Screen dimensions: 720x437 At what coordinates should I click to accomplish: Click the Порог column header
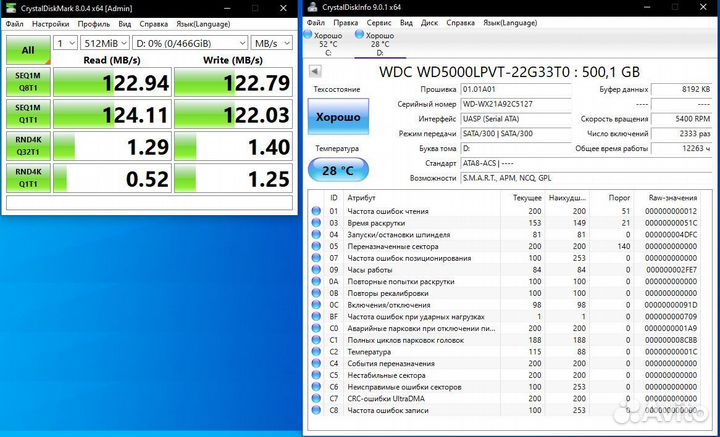[612, 197]
